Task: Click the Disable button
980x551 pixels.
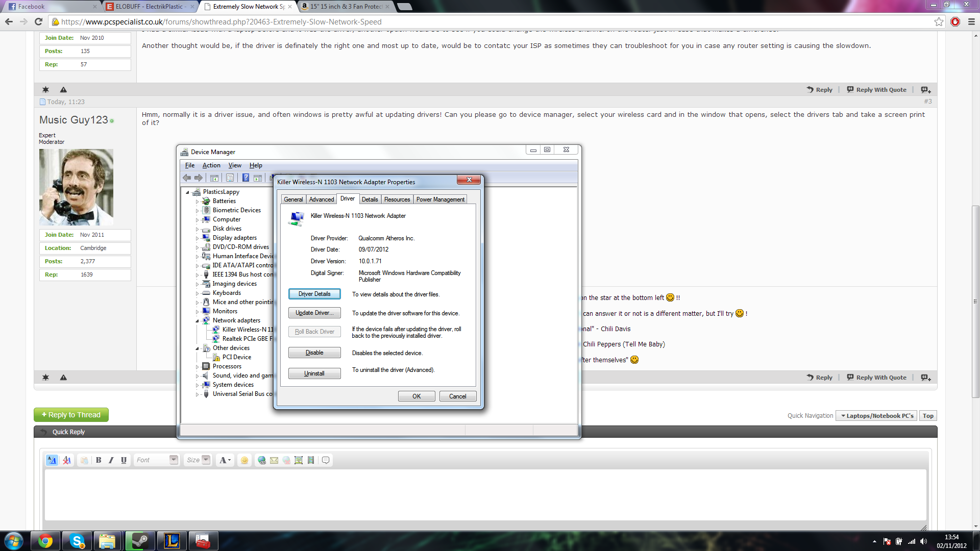Action: point(314,353)
